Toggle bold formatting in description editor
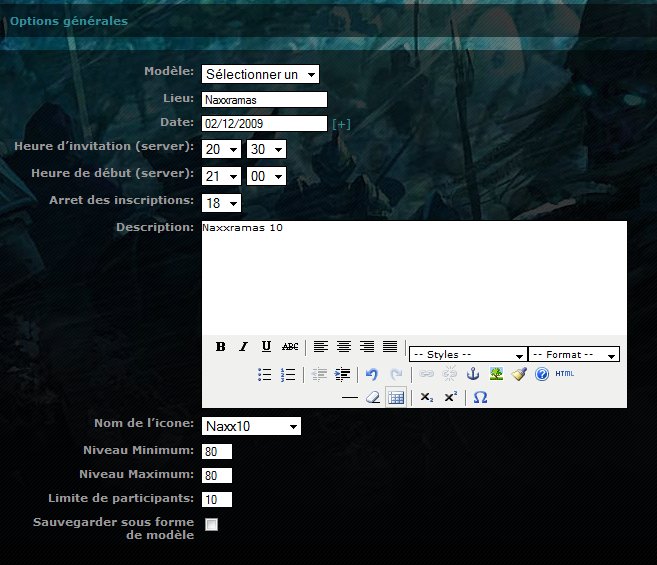 pos(221,347)
